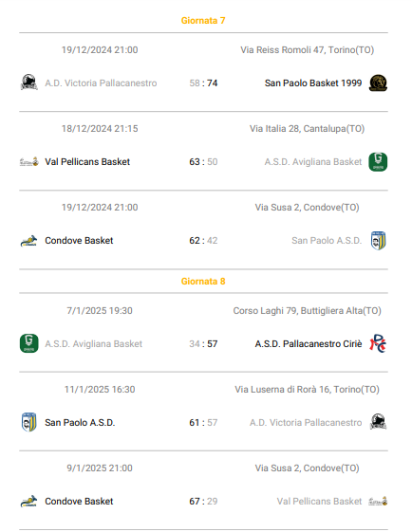This screenshot has height=532, width=412.
Task: Click A.S.D. Pallacanestro Ciriè team name
Action: pyautogui.click(x=309, y=343)
